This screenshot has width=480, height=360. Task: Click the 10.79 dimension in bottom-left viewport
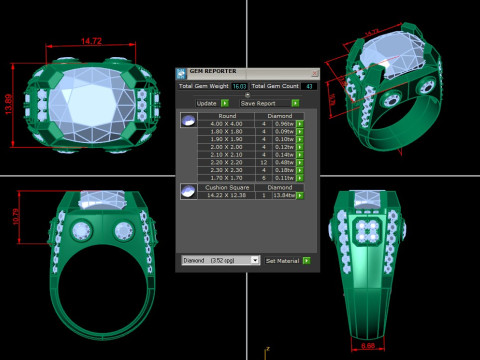[16, 217]
